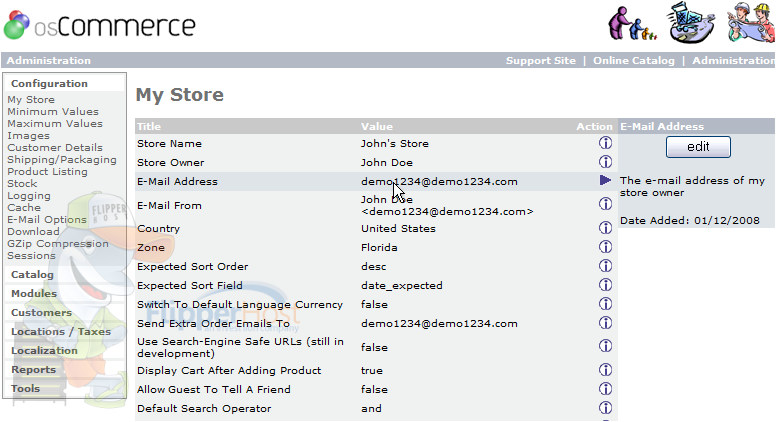This screenshot has width=776, height=422.
Task: Select the date_expected value
Action: click(401, 285)
